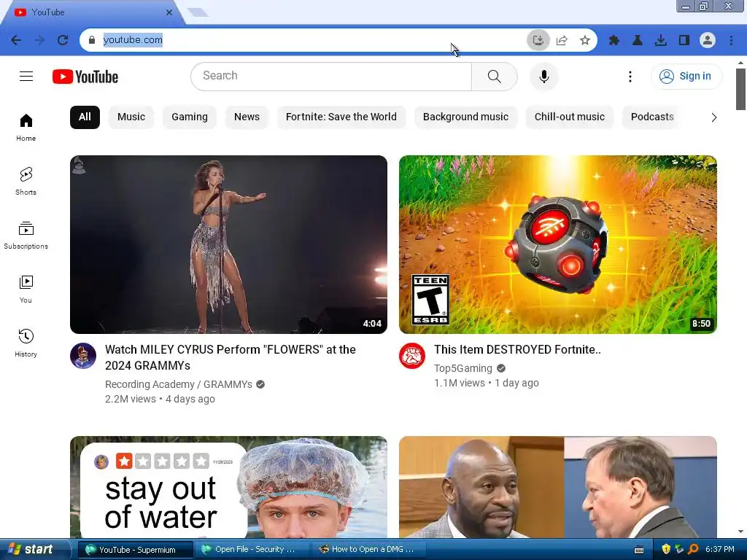This screenshot has height=560, width=747.
Task: Open You section in sidebar
Action: 26,289
